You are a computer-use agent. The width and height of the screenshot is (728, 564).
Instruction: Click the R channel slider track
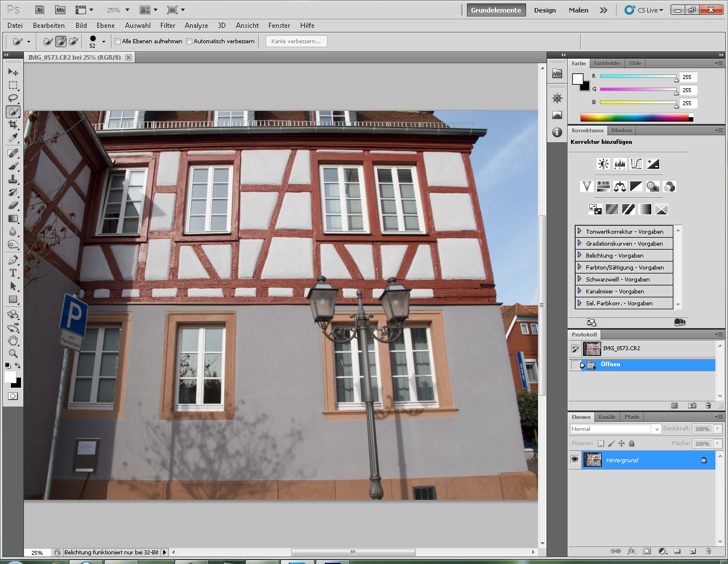pos(638,76)
